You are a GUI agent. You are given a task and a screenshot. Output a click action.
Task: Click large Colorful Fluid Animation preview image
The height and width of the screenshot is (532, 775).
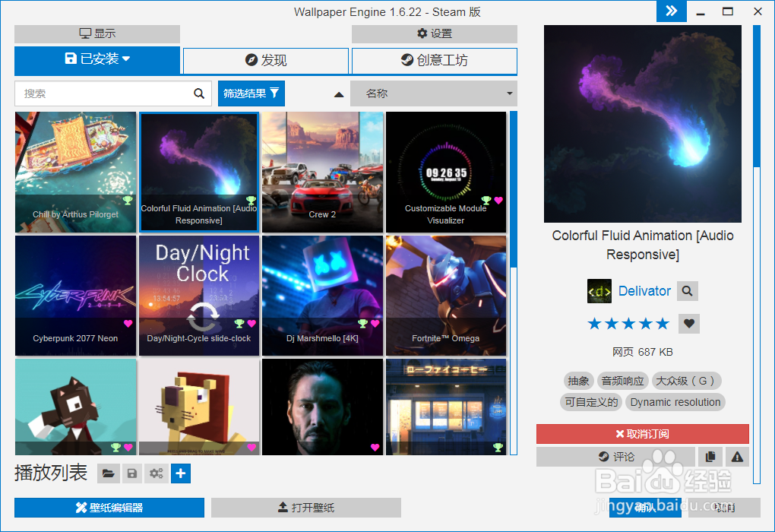(x=643, y=124)
